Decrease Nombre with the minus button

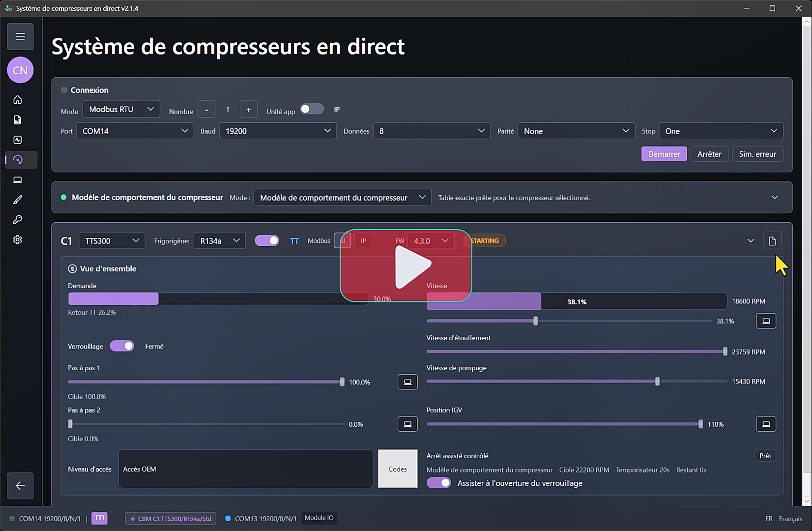pos(206,109)
